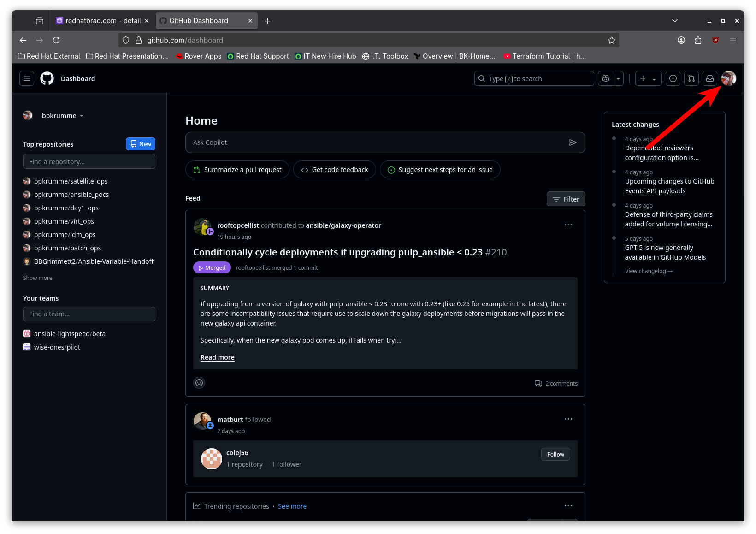Expand the bpkrumme account switcher dropdown

62,115
